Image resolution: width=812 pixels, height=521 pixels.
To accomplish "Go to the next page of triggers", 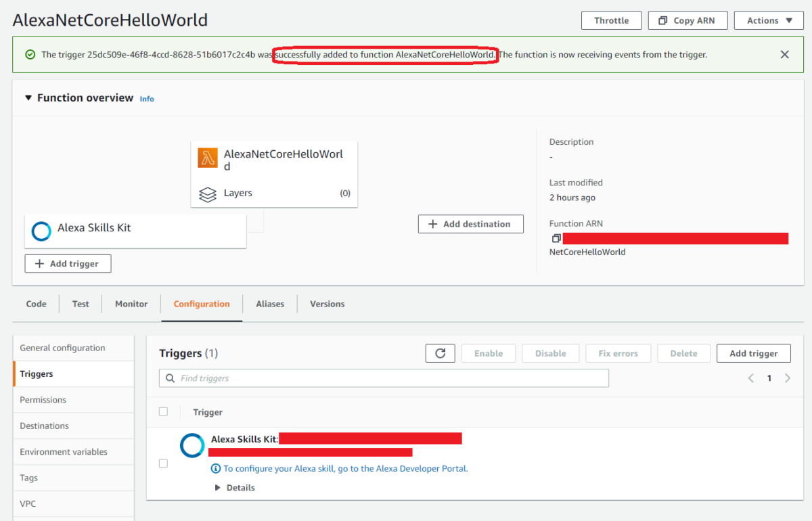I will click(787, 378).
